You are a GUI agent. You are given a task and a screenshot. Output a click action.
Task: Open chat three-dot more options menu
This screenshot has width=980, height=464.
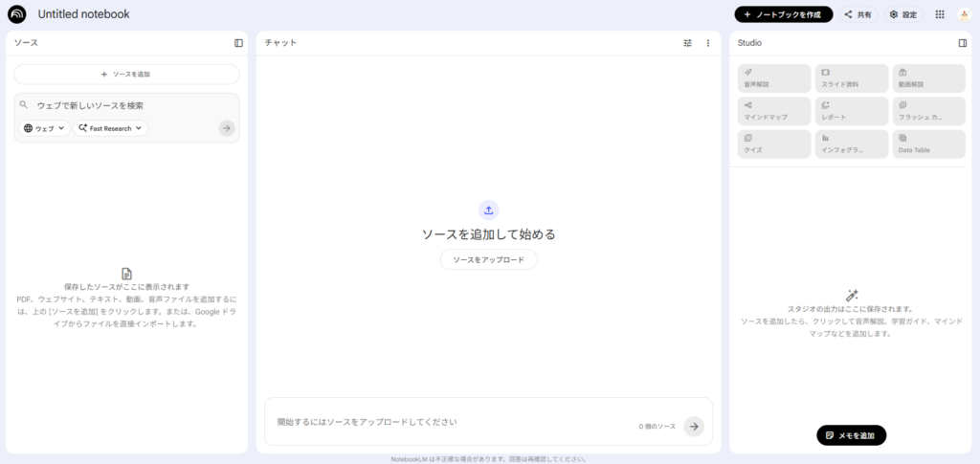(x=708, y=43)
